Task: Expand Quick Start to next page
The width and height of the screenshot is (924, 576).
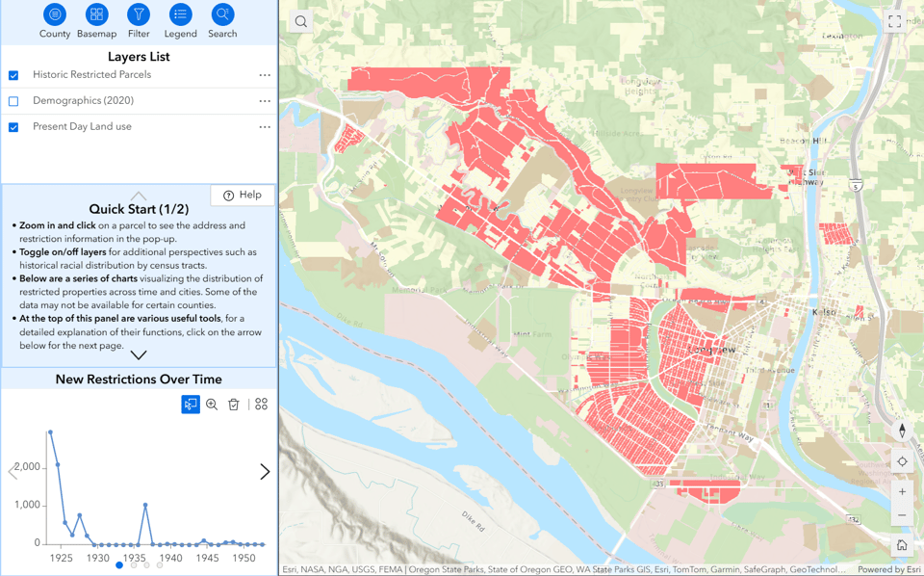Action: tap(139, 354)
